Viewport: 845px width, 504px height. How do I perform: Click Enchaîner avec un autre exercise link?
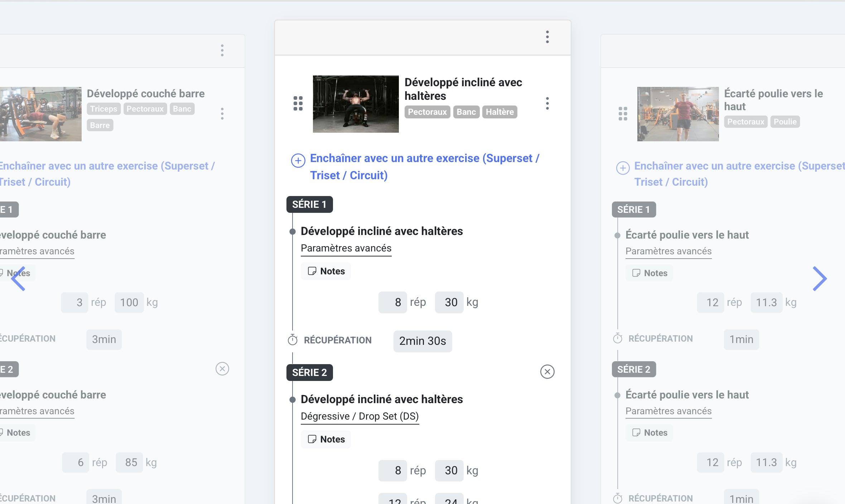425,167
